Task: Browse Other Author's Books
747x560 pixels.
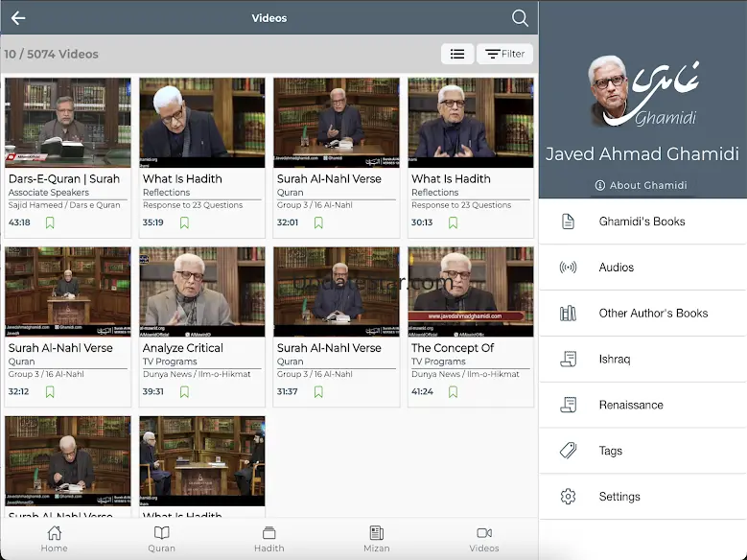Action: coord(652,314)
